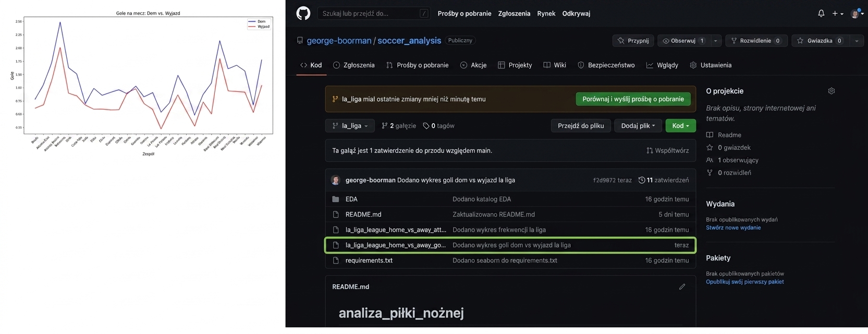
Task: Select the 'Kod' tab
Action: pyautogui.click(x=311, y=65)
